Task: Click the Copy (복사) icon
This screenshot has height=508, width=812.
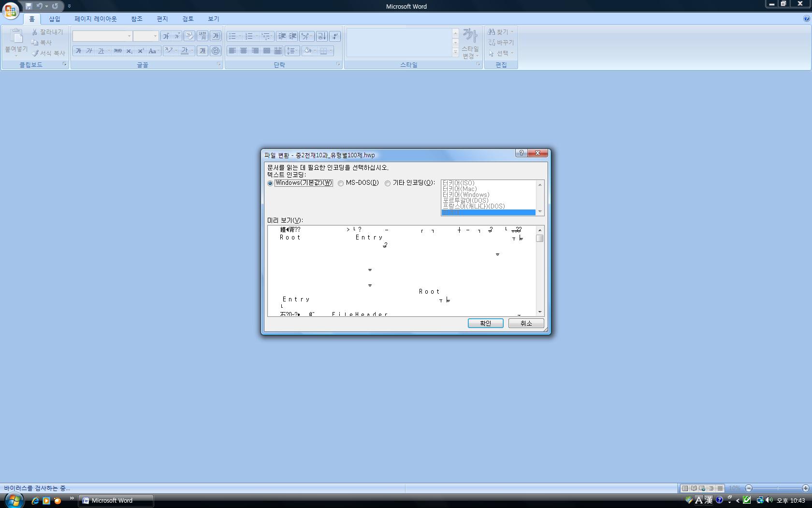Action: [35, 43]
